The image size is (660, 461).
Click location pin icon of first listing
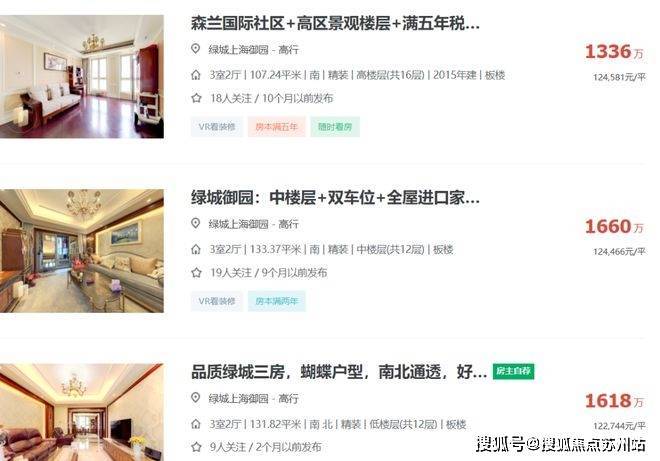(x=195, y=49)
